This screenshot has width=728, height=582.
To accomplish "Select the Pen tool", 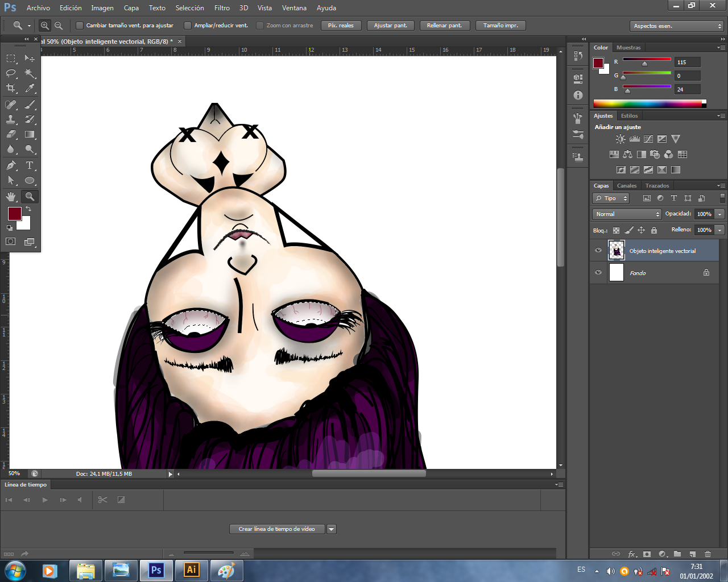I will pos(11,165).
